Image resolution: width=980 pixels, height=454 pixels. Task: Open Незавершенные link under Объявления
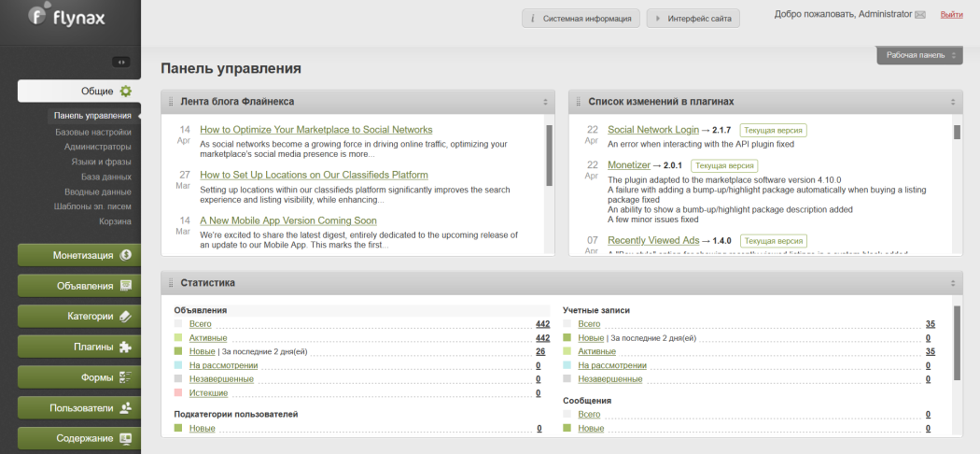tap(221, 379)
